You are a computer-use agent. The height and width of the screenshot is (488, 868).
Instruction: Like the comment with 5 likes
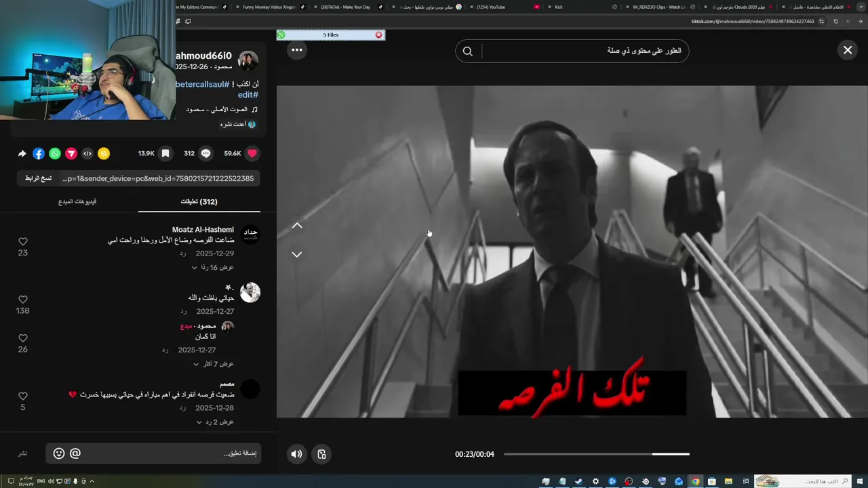click(23, 396)
